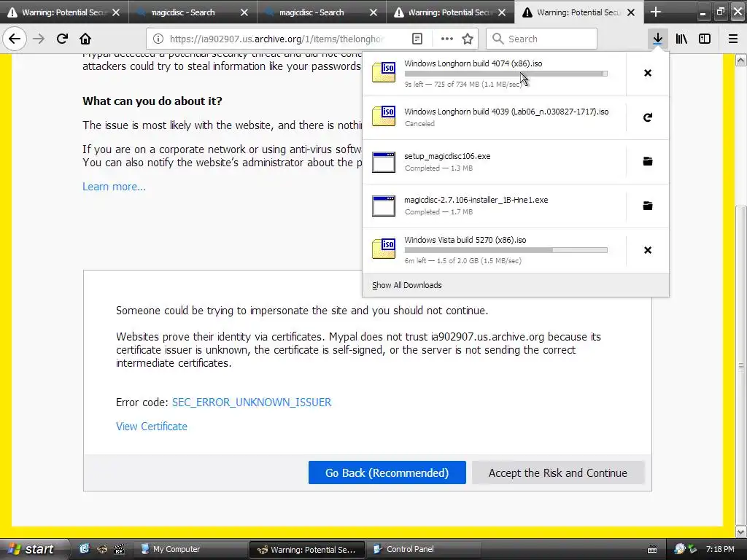The image size is (747, 560).
Task: Open containing folder for setup_magicdisc106.exe
Action: (648, 161)
